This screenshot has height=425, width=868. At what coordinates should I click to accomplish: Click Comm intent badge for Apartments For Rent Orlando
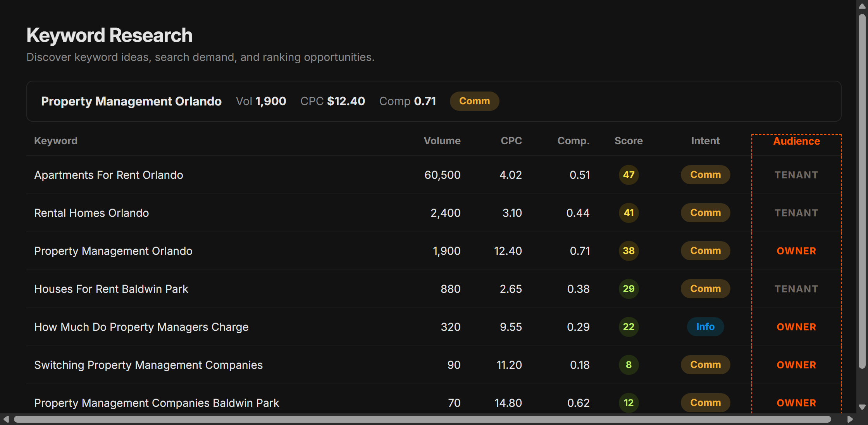(x=705, y=175)
